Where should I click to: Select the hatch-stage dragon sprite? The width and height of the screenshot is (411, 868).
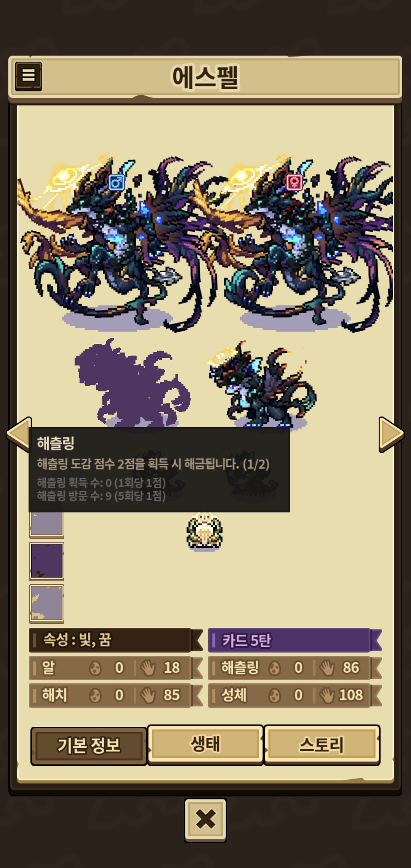coord(263,385)
